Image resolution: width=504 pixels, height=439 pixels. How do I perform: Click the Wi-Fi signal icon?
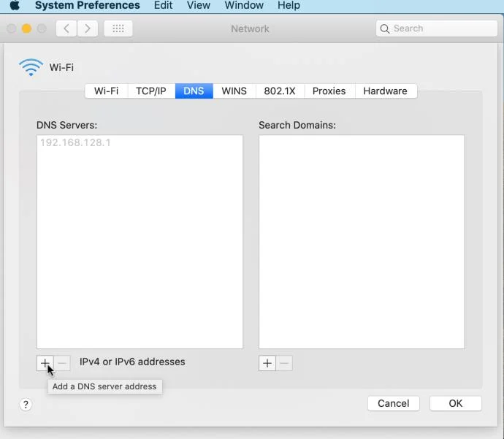click(x=31, y=67)
